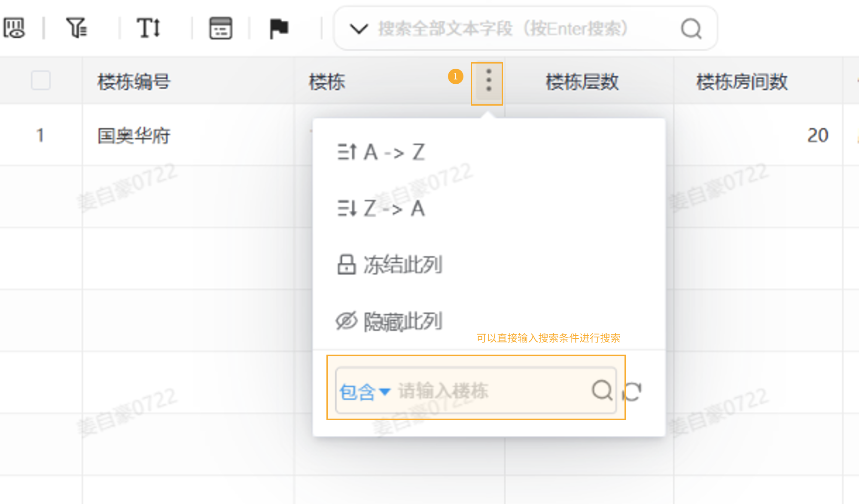This screenshot has height=504, width=859.
Task: Open the column settings icon in toolbar
Action: pyautogui.click(x=14, y=28)
